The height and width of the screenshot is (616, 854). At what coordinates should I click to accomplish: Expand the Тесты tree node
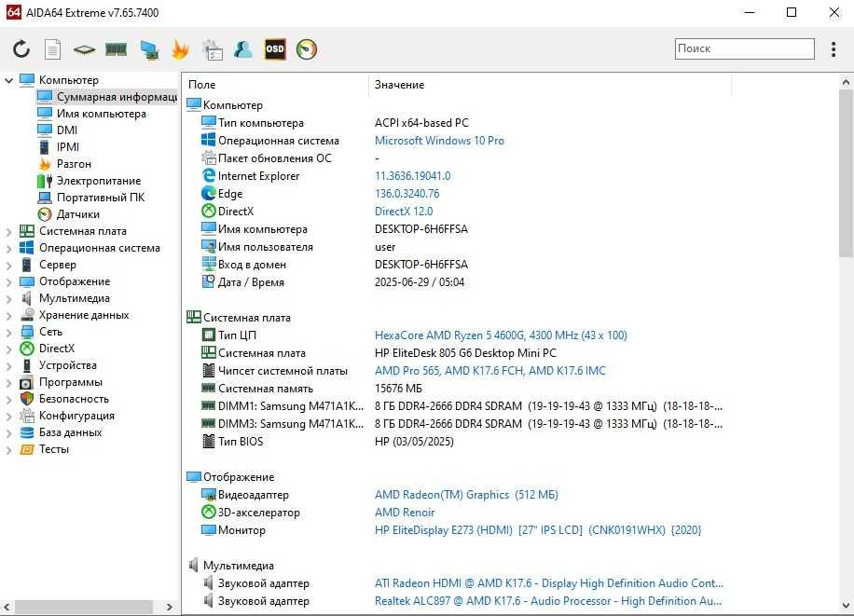pos(8,450)
